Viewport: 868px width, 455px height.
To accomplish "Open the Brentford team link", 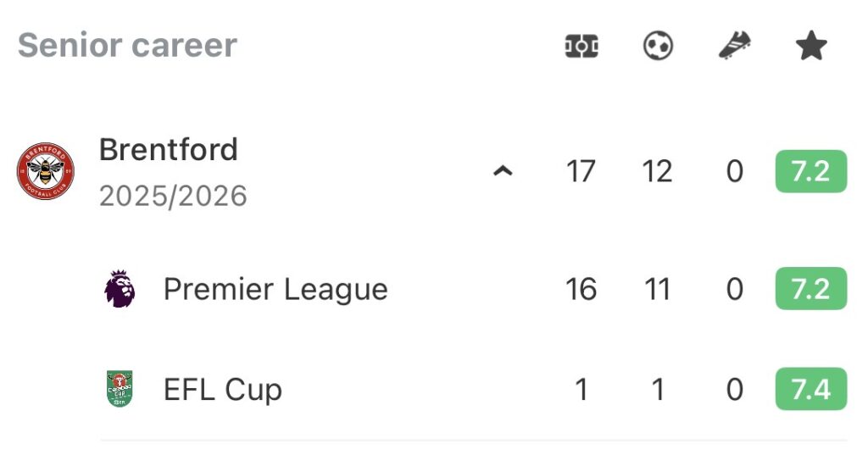I will 168,150.
